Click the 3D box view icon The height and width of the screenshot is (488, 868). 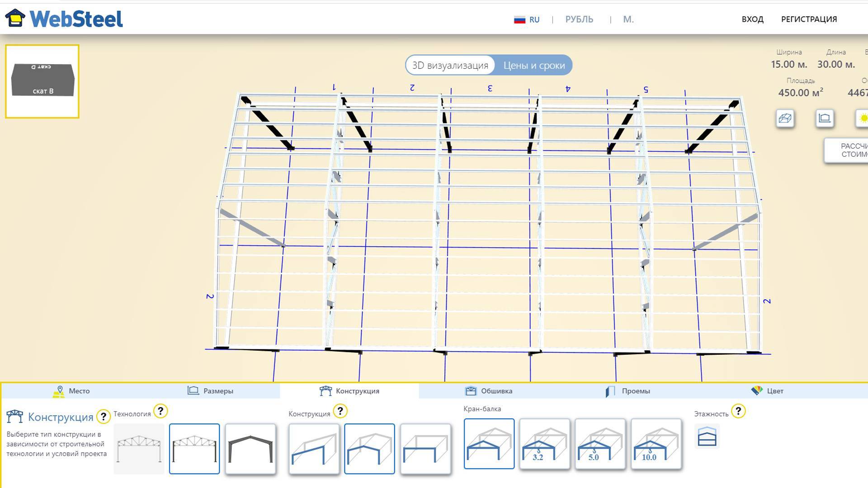pos(785,118)
